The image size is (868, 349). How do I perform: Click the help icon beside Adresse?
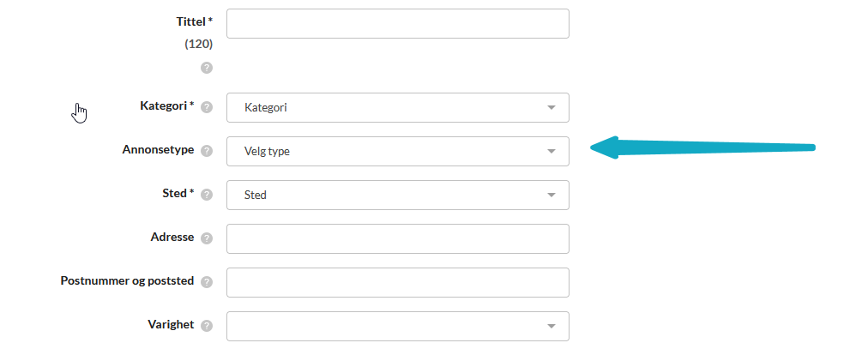207,238
